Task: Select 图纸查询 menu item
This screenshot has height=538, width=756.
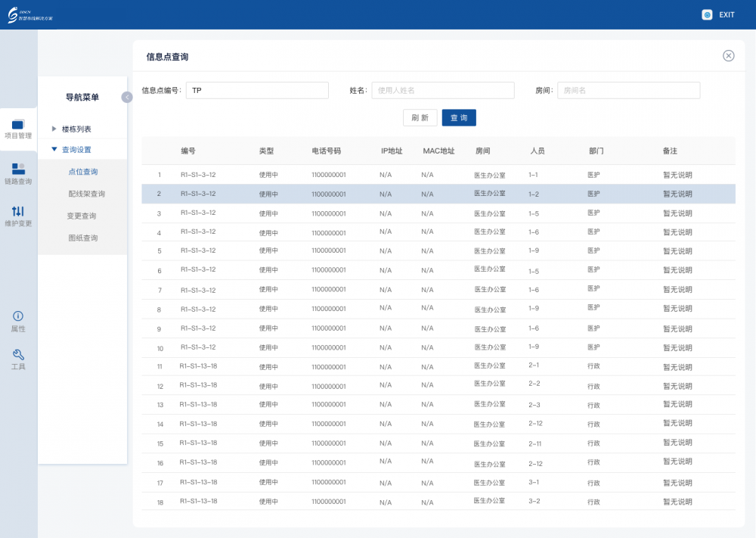Action: tap(83, 238)
